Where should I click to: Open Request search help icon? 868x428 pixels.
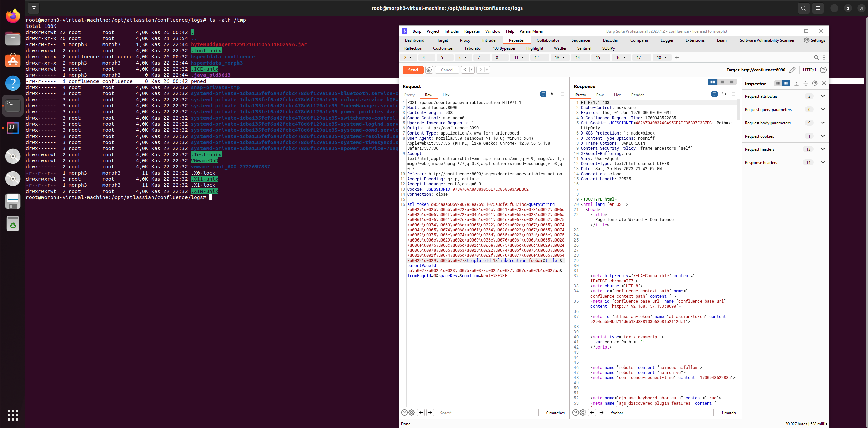pos(404,412)
